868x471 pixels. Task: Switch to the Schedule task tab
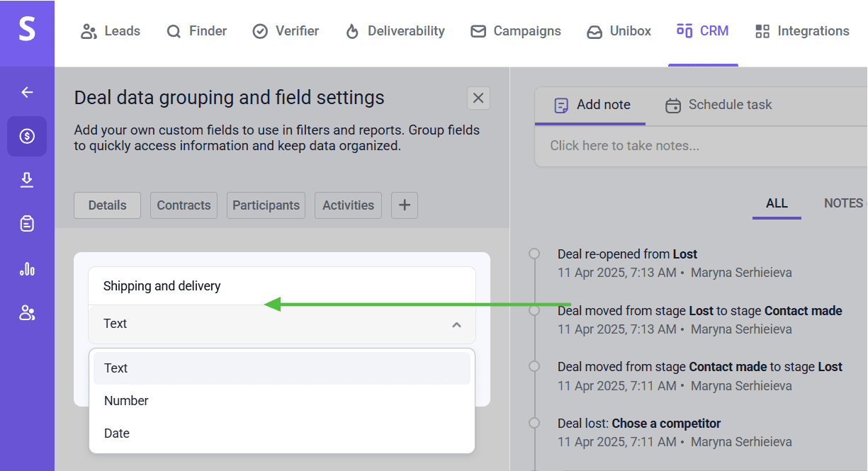[x=719, y=105]
